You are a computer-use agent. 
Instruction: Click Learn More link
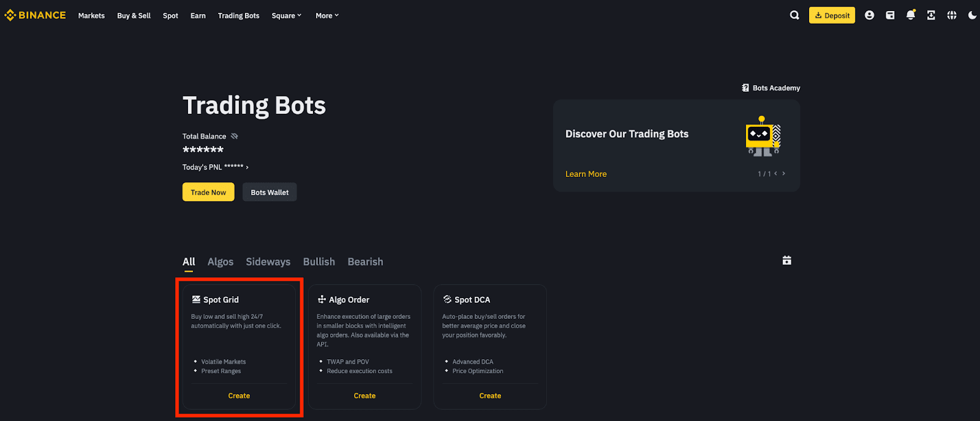tap(586, 174)
